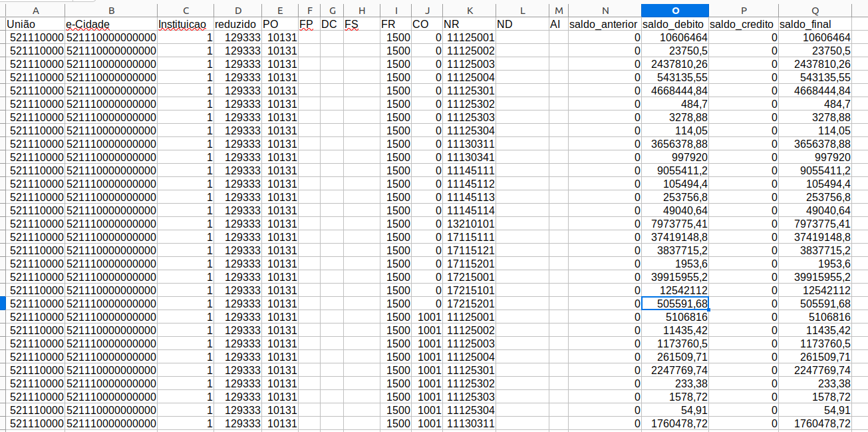Click saldo_debito cell showing 997920
Viewport: 868px width, 432px height.
(675, 157)
